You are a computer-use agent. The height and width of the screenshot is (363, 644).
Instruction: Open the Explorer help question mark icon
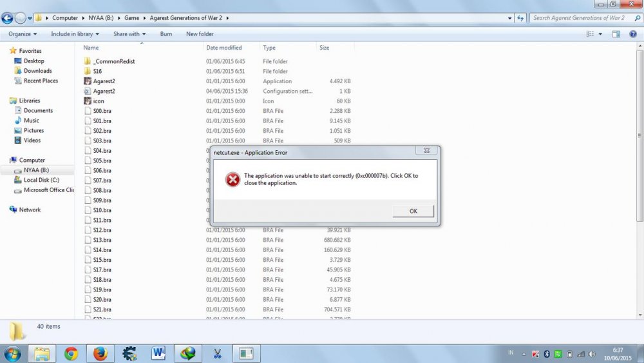click(x=631, y=34)
